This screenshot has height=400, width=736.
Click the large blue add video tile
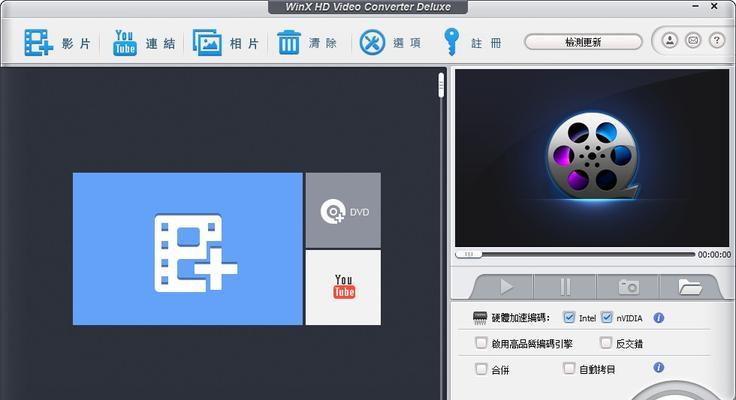coord(188,249)
